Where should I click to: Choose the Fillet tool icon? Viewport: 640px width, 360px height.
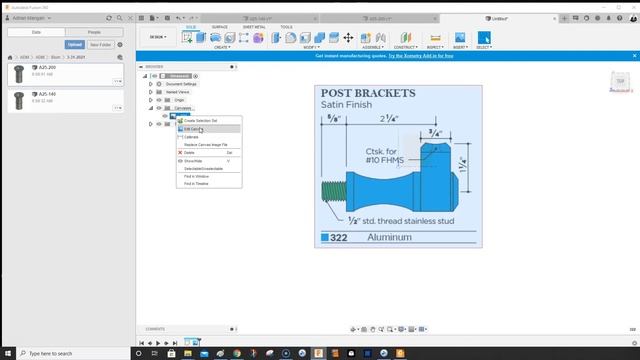[291, 38]
